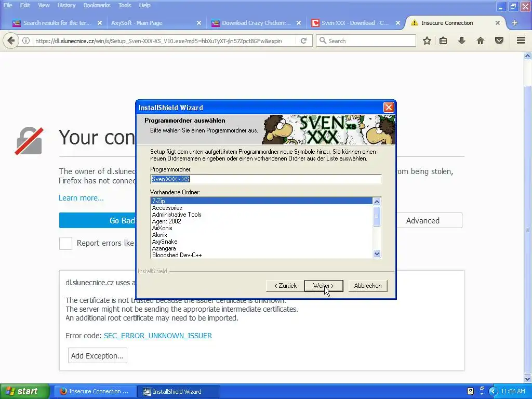532x399 pixels.
Task: Select Alonix in folder list
Action: pyautogui.click(x=261, y=235)
